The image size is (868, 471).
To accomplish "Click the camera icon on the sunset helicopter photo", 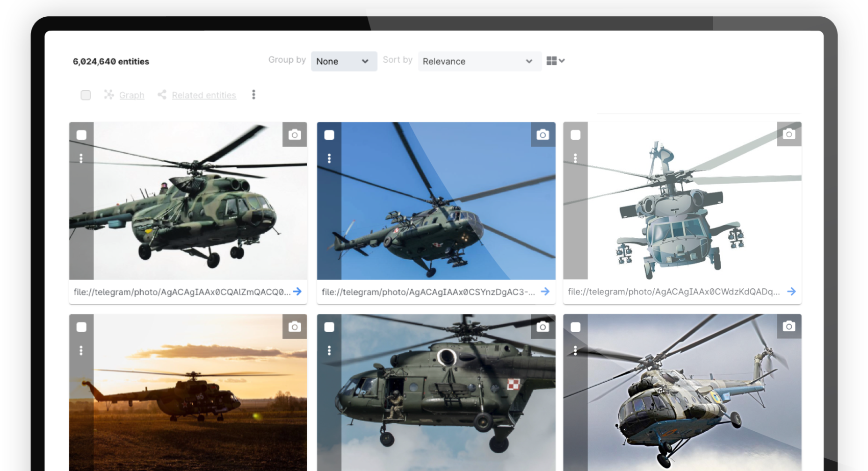I will [x=295, y=327].
